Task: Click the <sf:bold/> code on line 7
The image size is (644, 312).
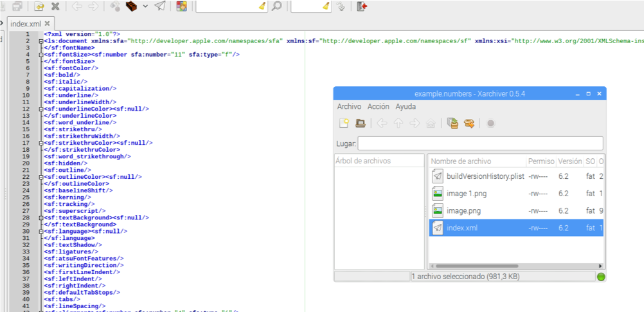Action: 62,75
